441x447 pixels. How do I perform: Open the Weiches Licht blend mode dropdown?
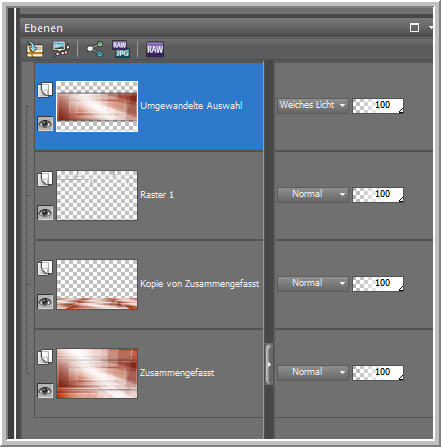312,105
